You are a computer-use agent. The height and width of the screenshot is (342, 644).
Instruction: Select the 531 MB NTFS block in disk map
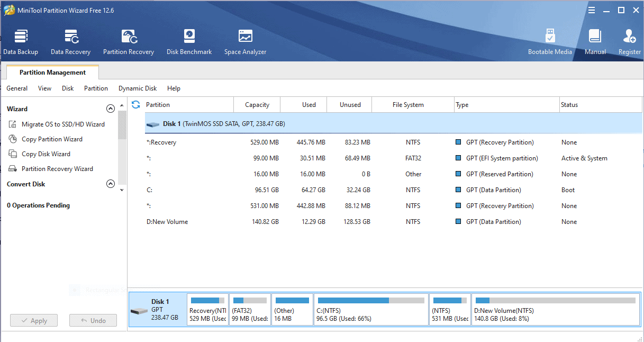tap(450, 310)
